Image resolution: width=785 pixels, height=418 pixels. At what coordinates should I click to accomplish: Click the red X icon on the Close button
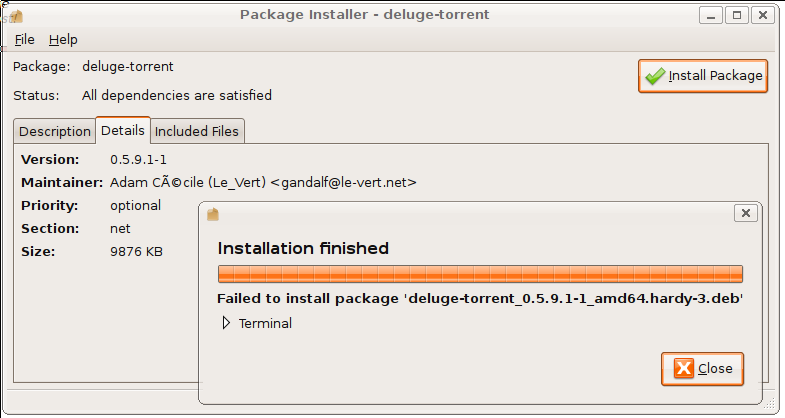683,368
